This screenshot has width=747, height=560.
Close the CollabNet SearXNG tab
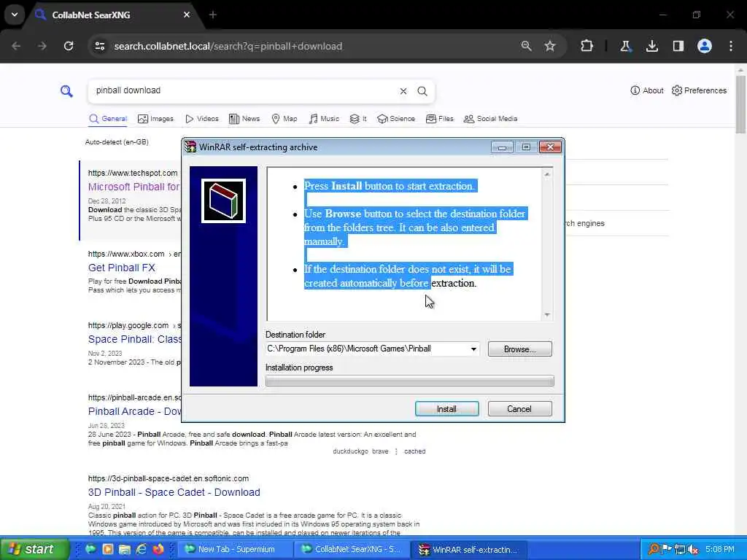click(x=187, y=15)
